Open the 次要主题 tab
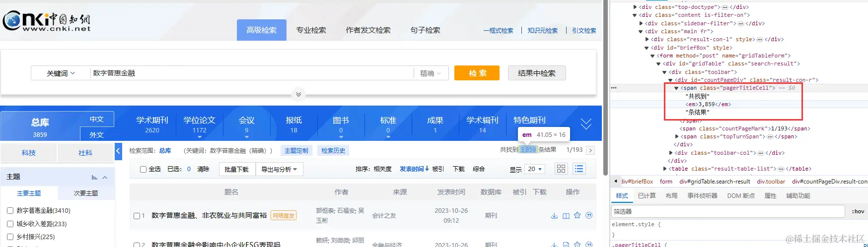The width and height of the screenshot is (868, 247). pyautogui.click(x=86, y=193)
